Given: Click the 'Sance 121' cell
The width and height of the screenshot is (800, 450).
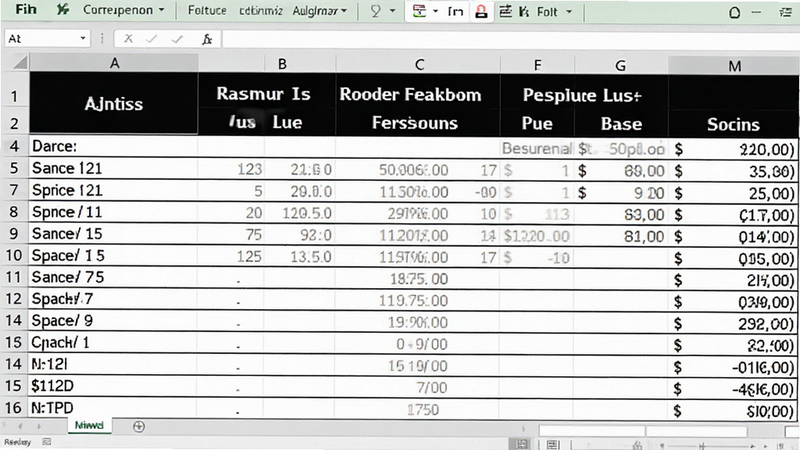Looking at the screenshot, I should (x=114, y=168).
